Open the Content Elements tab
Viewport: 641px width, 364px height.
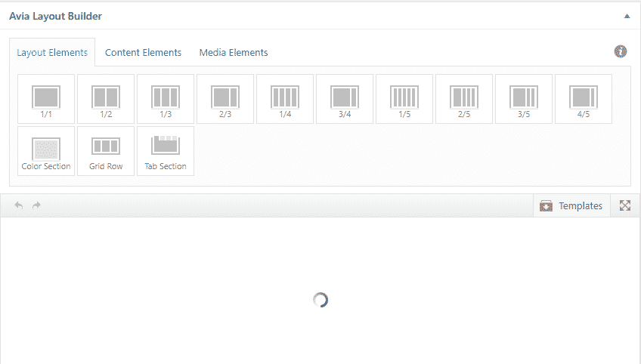tap(143, 53)
